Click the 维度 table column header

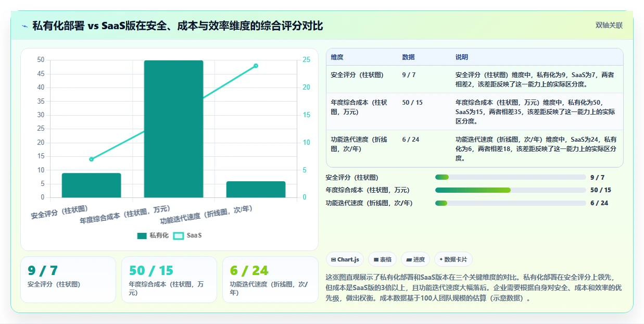pyautogui.click(x=337, y=57)
